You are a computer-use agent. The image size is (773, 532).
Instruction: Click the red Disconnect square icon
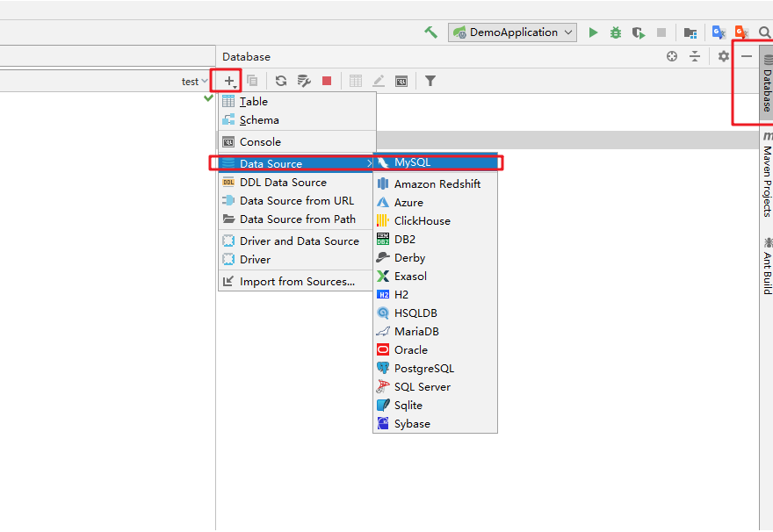coord(327,81)
